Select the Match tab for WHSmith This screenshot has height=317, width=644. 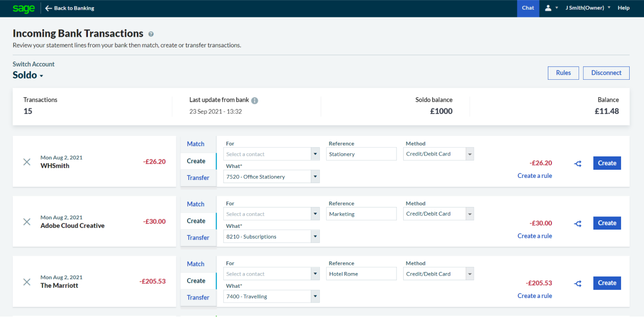(198, 144)
